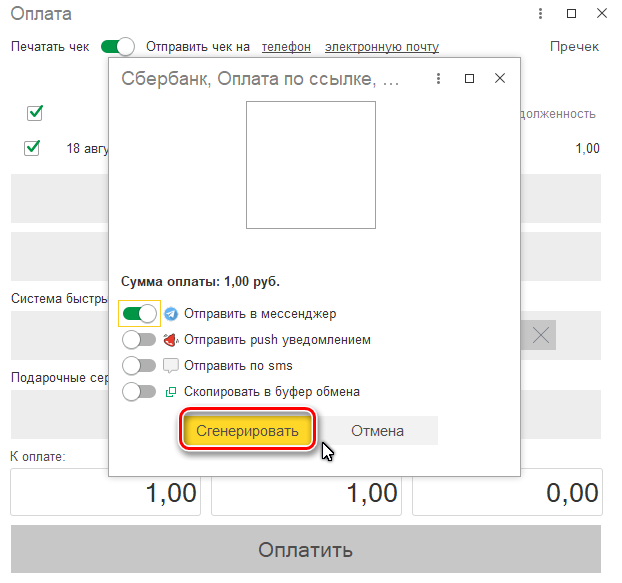Uncheck the 18 августа row checkbox

(x=32, y=148)
